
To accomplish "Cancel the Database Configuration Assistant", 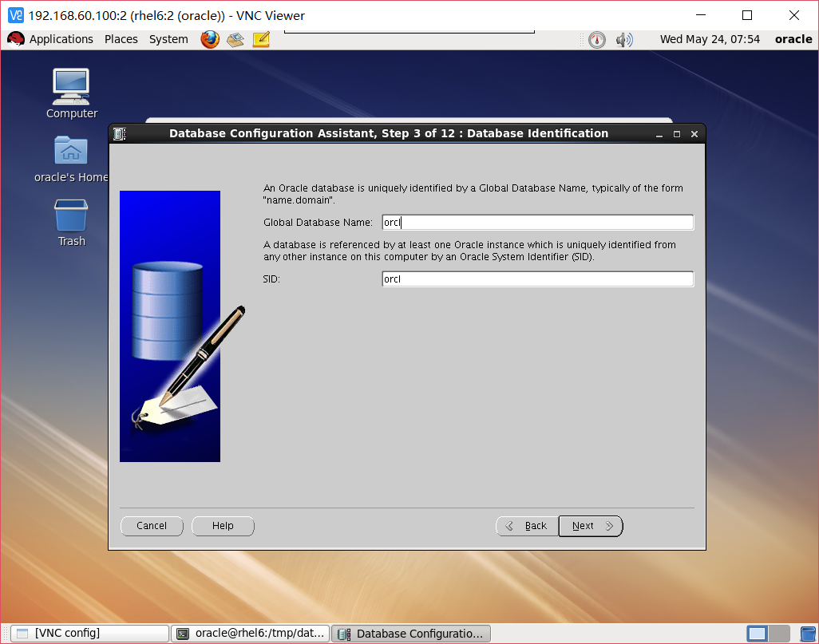I will click(152, 526).
